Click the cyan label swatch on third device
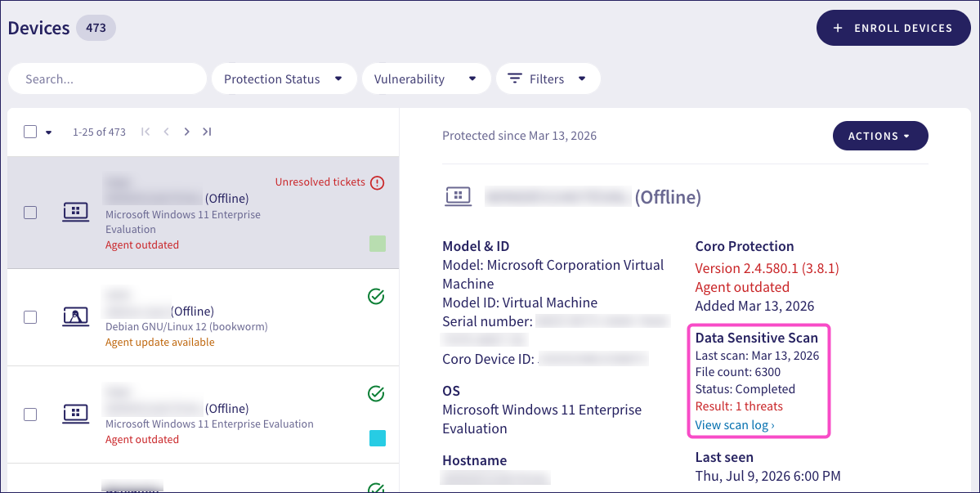This screenshot has width=980, height=493. pyautogui.click(x=378, y=438)
